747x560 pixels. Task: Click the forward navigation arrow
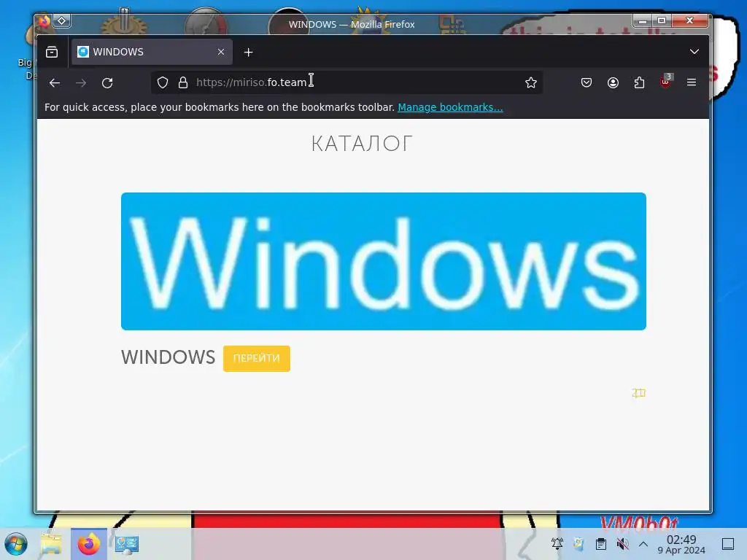tap(81, 83)
